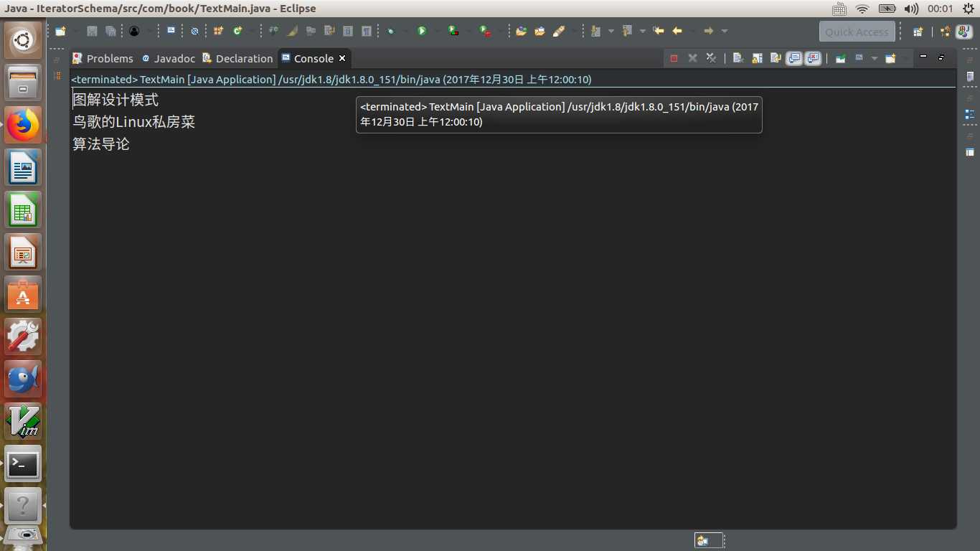980x551 pixels.
Task: Switch to the Javadoc tab
Action: [169, 58]
